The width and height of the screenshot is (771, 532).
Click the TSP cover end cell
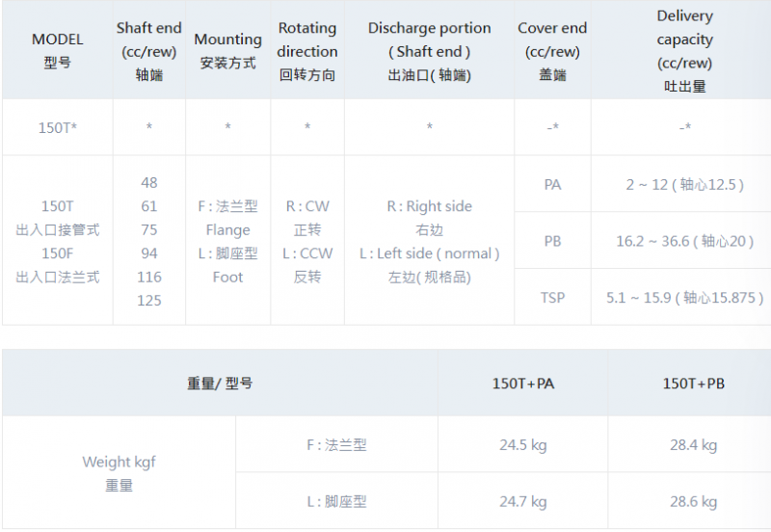[552, 298]
